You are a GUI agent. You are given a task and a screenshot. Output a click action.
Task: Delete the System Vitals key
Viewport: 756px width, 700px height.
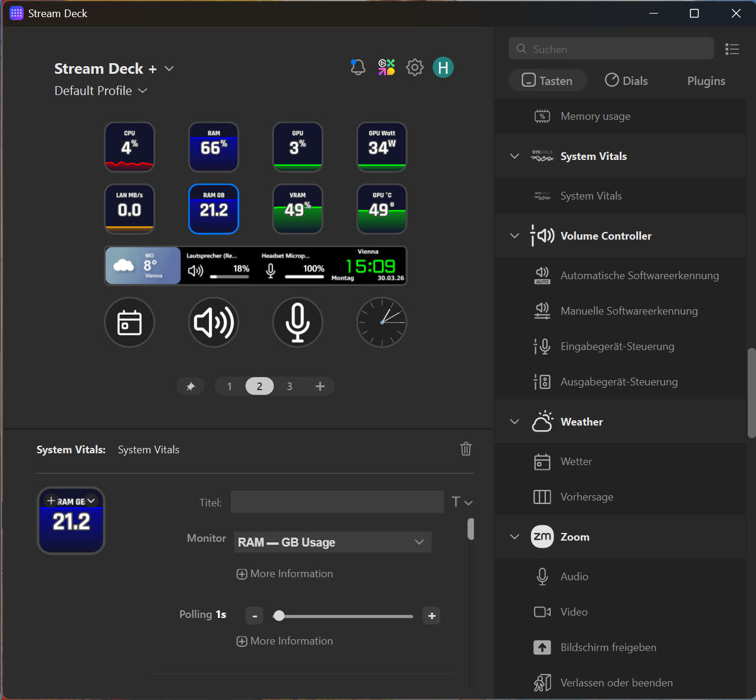coord(466,449)
